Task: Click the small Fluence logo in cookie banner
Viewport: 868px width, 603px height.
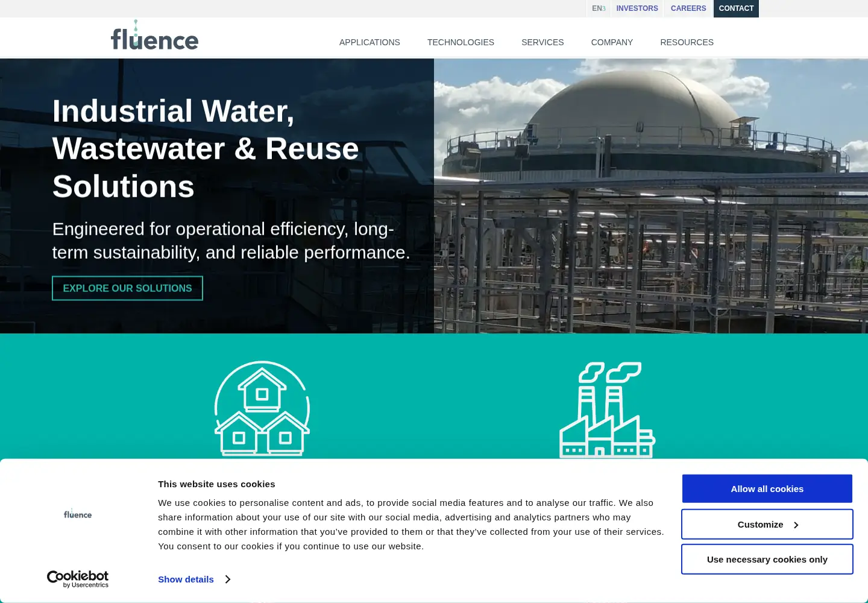Action: [78, 514]
